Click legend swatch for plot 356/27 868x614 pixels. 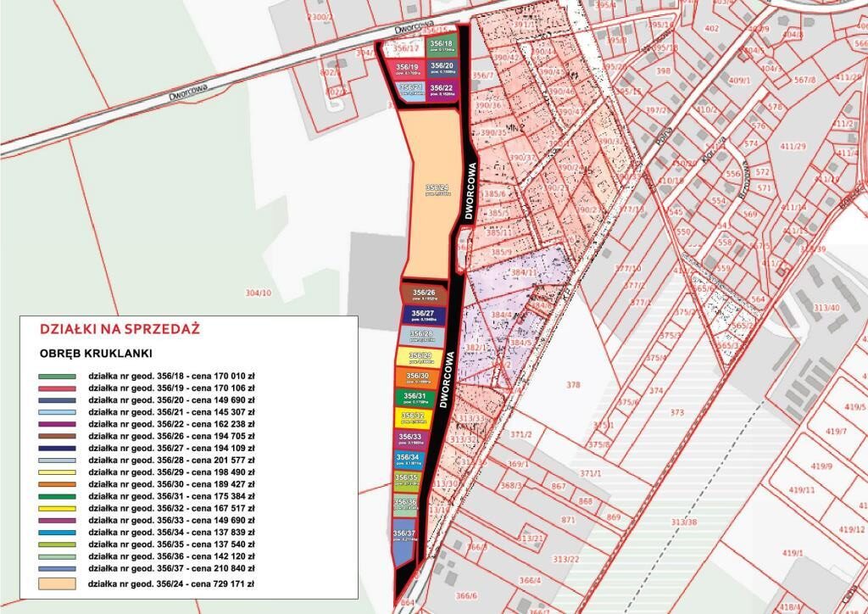tap(57, 447)
